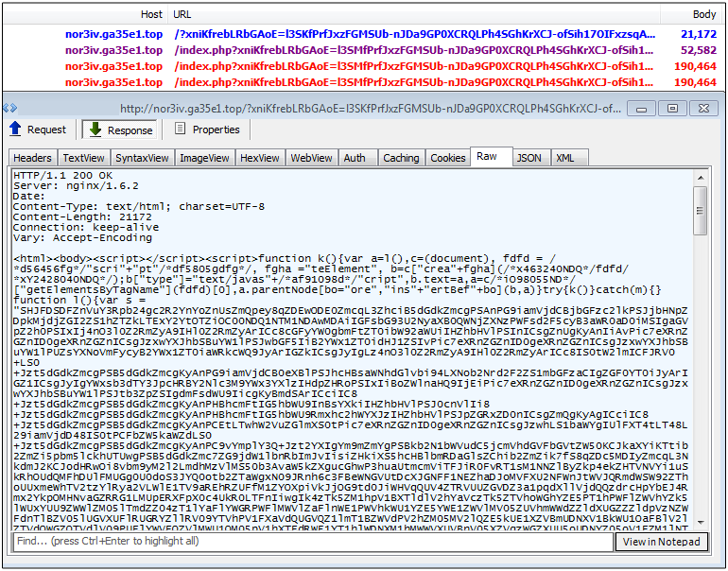The width and height of the screenshot is (728, 571).
Task: Click the 'Connection: keep-alive' header line
Action: coord(86,228)
